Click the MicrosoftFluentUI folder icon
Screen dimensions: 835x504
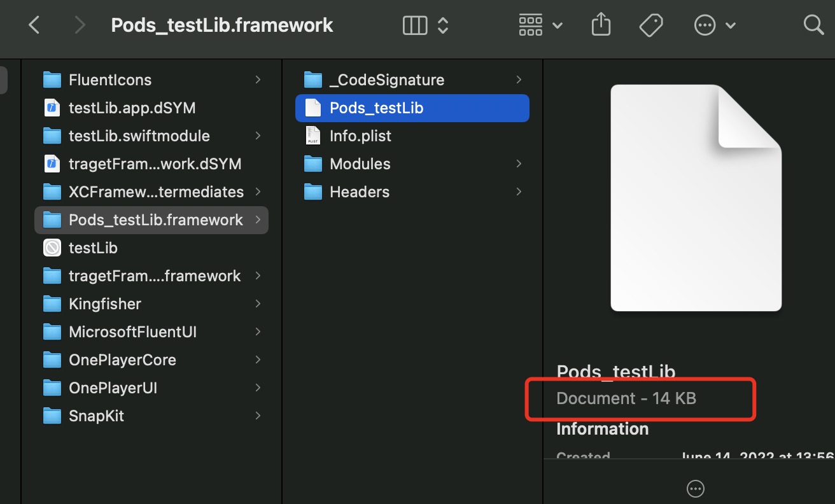tap(52, 332)
